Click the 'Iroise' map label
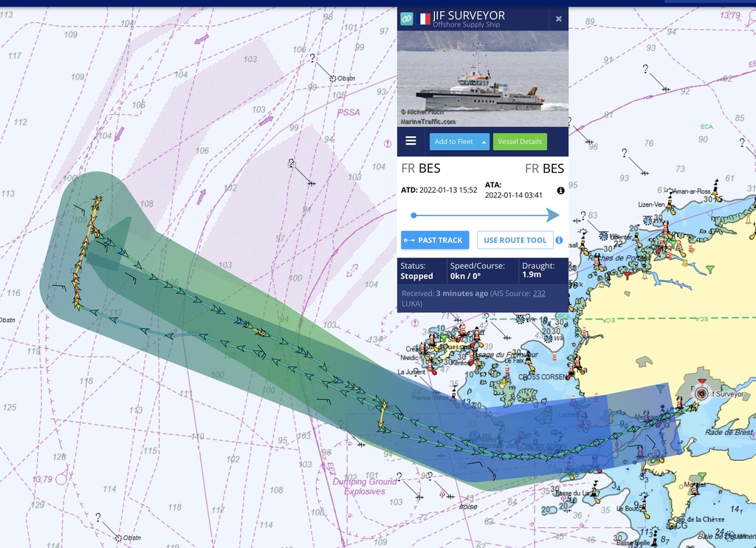The height and width of the screenshot is (548, 756). click(x=468, y=507)
